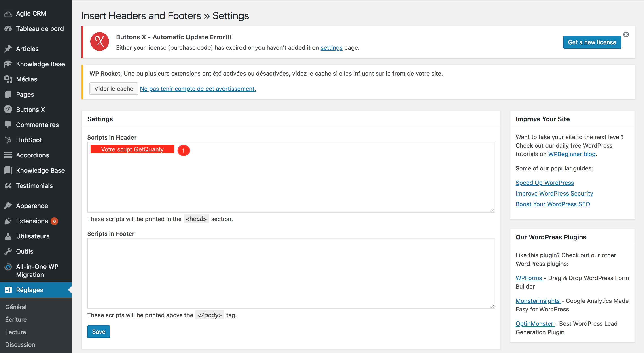Click the Accordions lines icon
Image resolution: width=644 pixels, height=353 pixels.
(8, 155)
